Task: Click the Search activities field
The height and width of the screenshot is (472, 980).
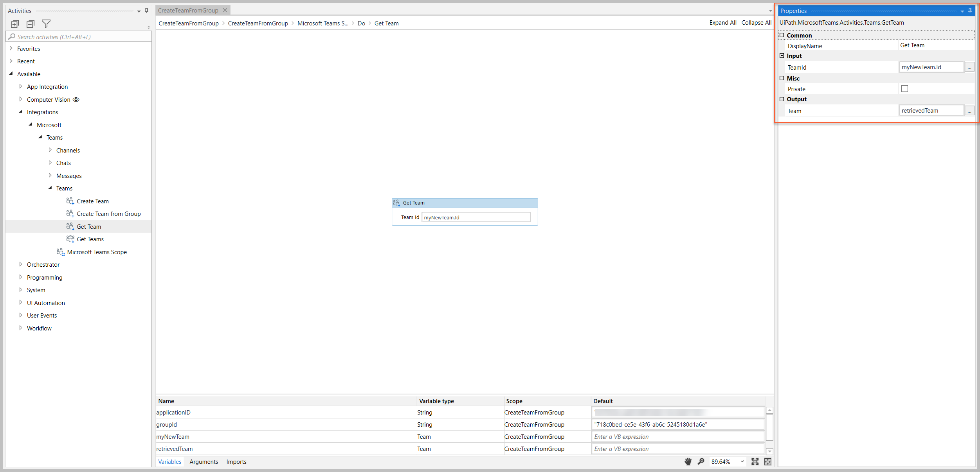Action: coord(78,37)
